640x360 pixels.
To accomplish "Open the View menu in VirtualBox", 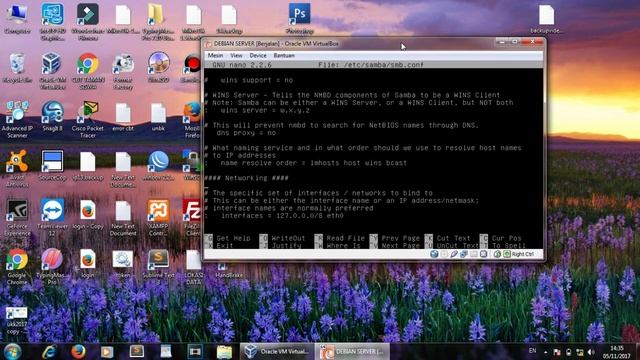I will [236, 56].
